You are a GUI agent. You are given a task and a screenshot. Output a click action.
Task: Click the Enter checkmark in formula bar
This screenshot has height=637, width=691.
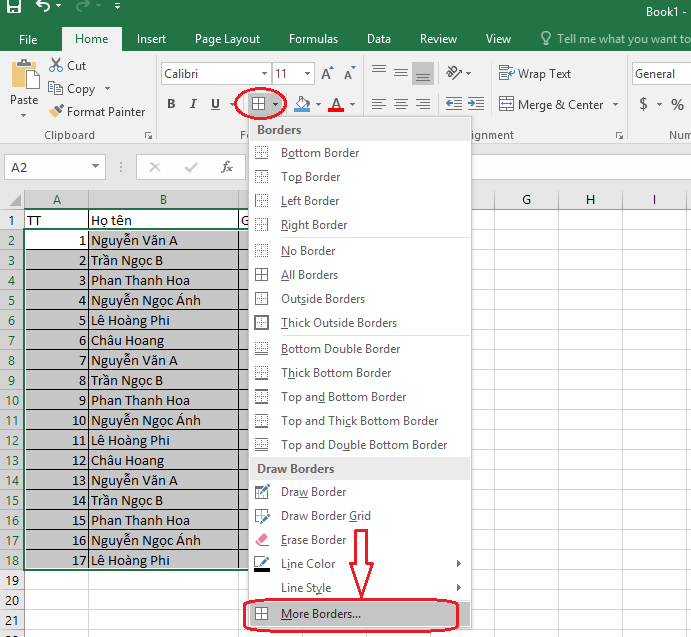click(191, 167)
